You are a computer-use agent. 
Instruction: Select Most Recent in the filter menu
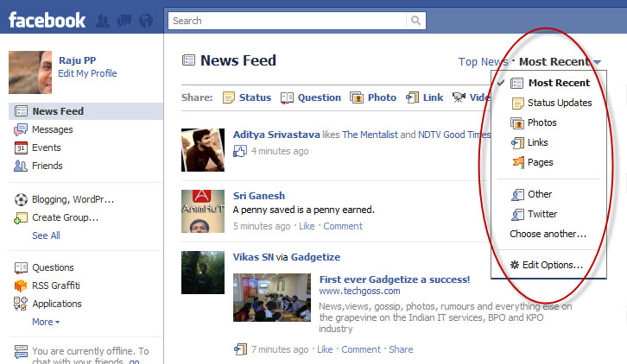[559, 83]
